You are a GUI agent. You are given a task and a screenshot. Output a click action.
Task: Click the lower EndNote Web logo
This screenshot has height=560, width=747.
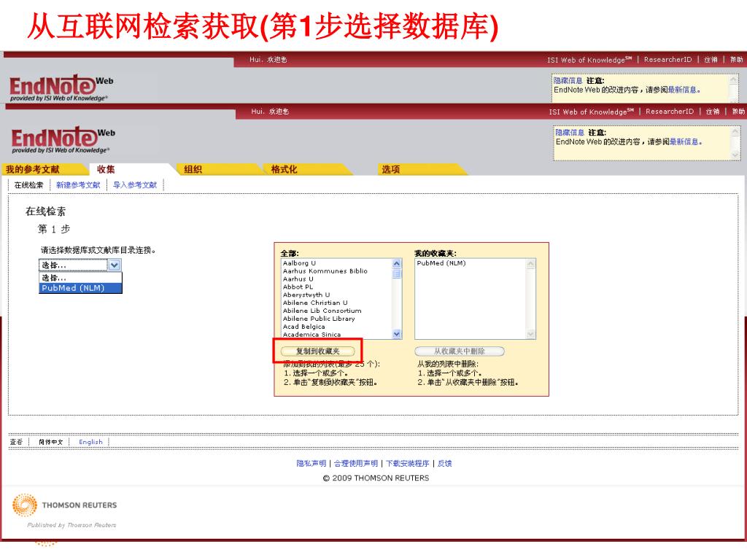(x=63, y=140)
